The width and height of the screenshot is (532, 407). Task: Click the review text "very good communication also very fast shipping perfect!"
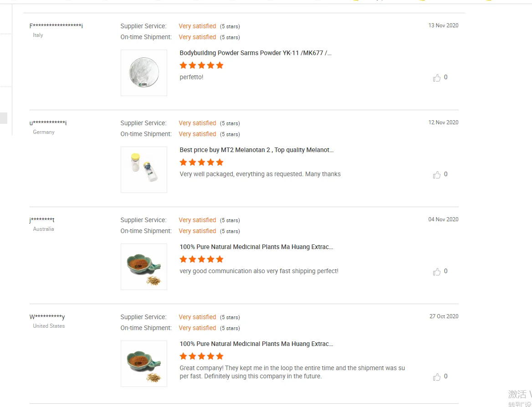tap(259, 271)
